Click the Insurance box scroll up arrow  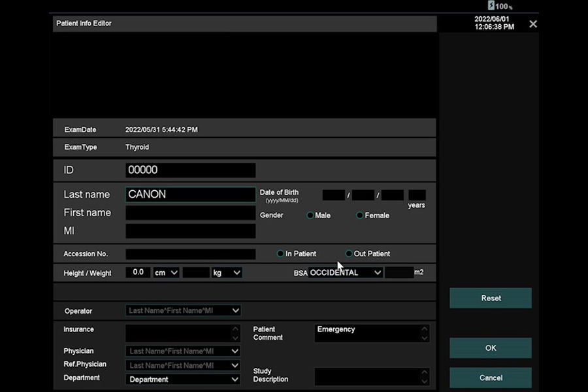(235, 329)
